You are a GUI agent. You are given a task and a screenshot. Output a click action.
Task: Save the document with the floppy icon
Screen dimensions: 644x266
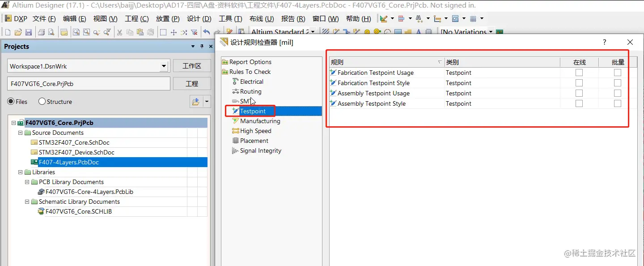[x=29, y=32]
